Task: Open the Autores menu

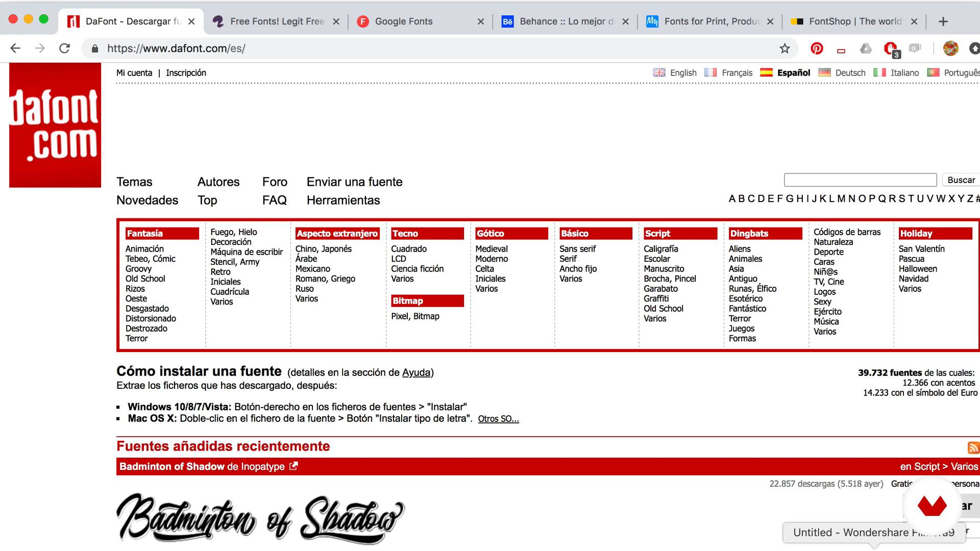Action: tap(218, 182)
